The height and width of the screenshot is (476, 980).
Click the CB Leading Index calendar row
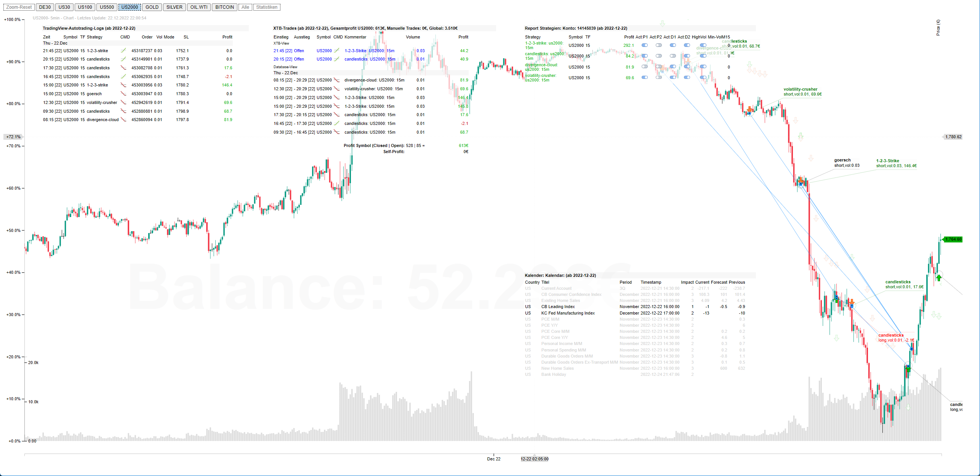635,307
